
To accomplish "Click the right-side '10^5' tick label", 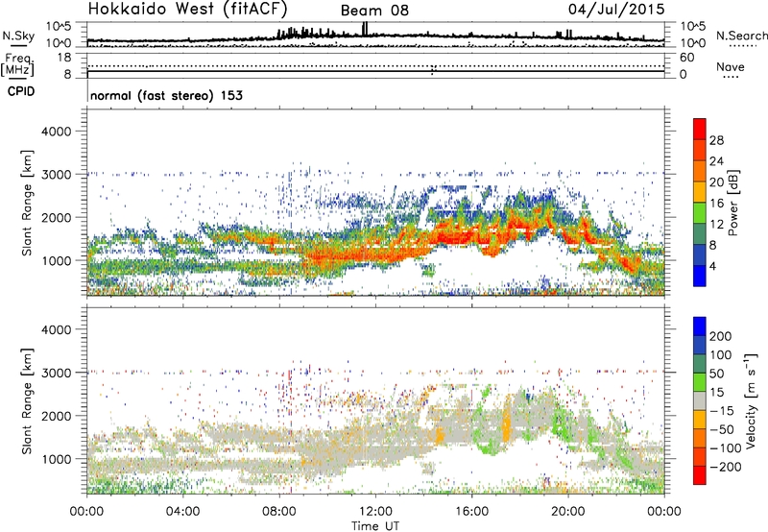I will [692, 27].
